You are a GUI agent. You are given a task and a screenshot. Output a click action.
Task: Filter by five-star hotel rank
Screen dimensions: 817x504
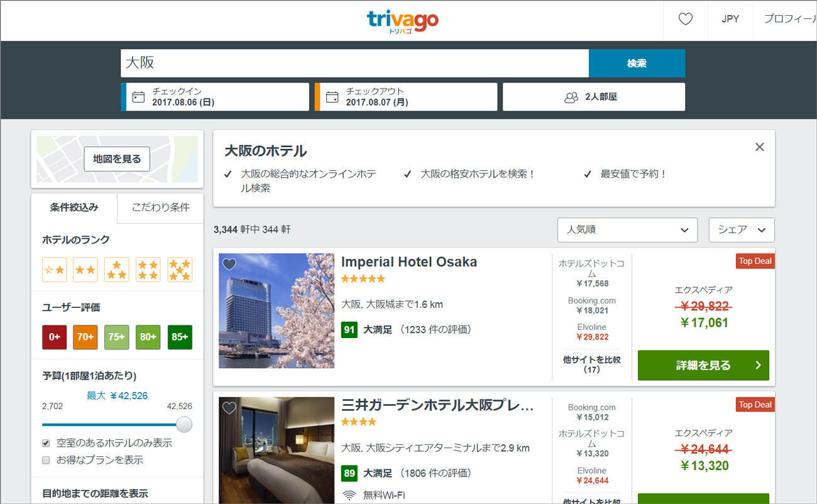click(x=180, y=270)
